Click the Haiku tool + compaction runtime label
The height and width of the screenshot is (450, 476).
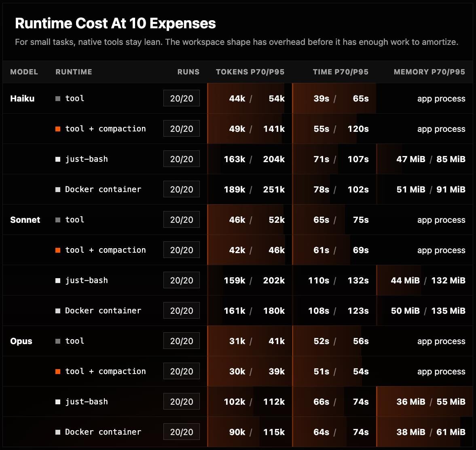[x=105, y=129]
